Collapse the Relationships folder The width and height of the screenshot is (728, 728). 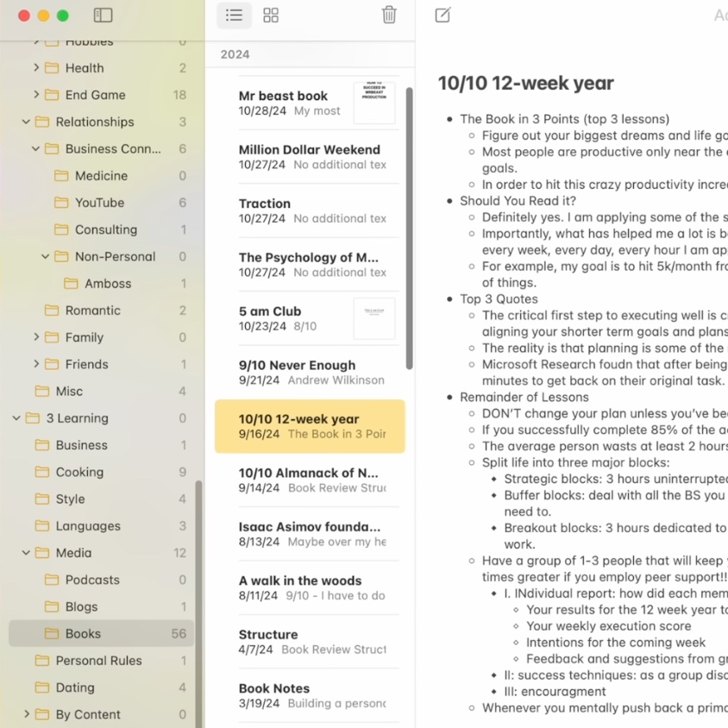click(27, 122)
